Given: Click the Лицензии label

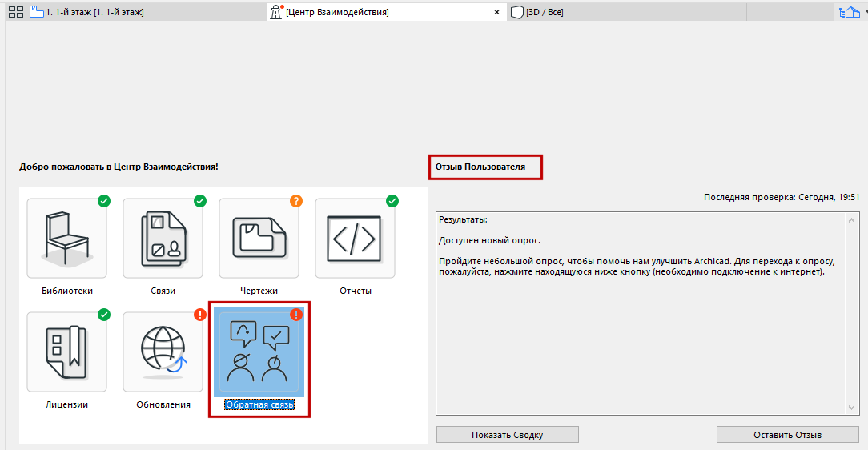Looking at the screenshot, I should tap(67, 404).
